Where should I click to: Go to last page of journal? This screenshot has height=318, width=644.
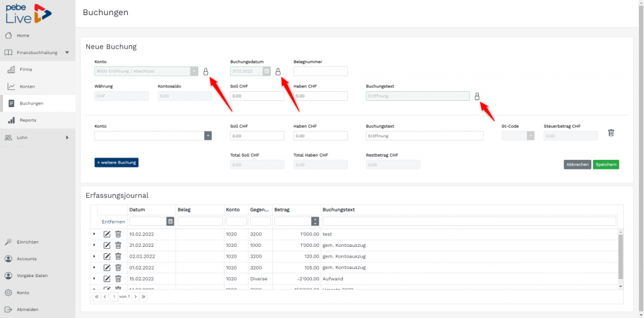[x=143, y=296]
